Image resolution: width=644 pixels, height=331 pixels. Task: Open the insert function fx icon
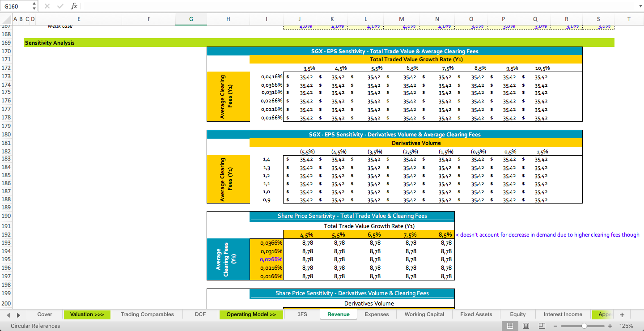pyautogui.click(x=74, y=6)
